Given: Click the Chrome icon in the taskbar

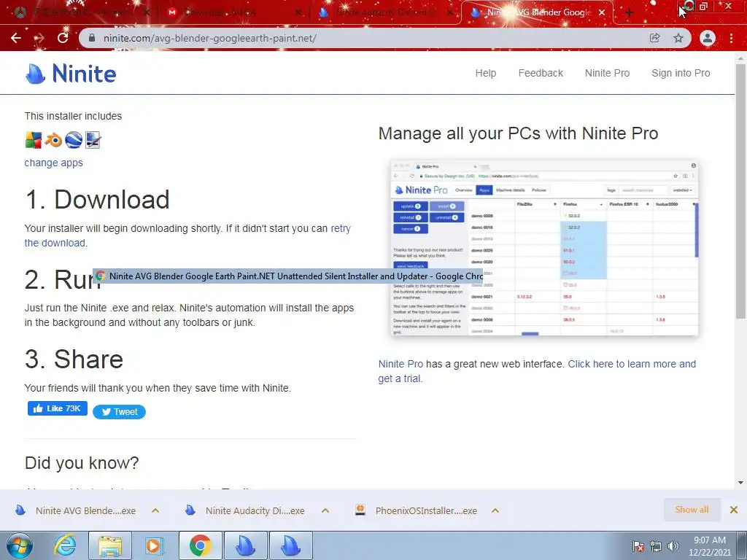Looking at the screenshot, I should 200,545.
